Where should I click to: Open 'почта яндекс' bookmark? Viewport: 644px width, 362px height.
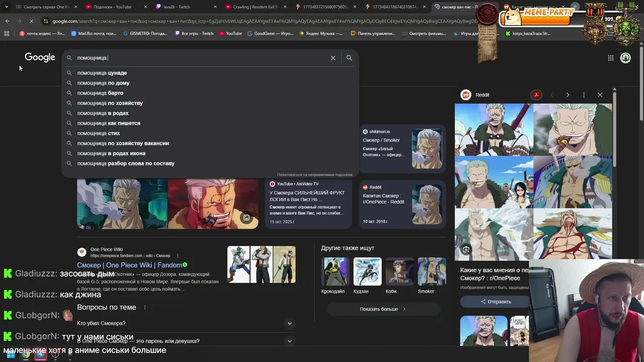pos(42,34)
